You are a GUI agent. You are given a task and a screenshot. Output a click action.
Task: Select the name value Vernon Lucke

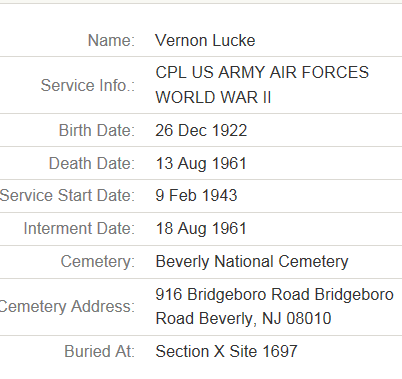[x=205, y=41]
